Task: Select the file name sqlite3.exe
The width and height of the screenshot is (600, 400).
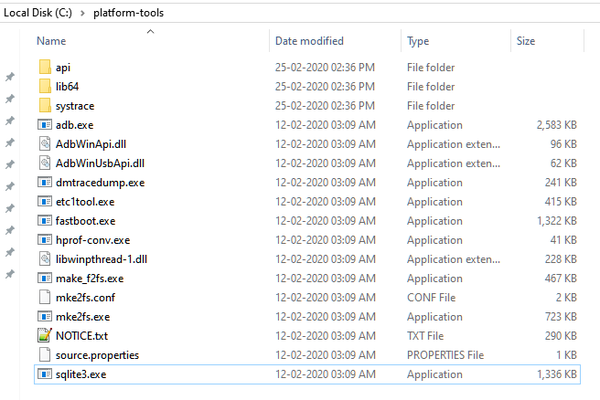Action: point(81,374)
